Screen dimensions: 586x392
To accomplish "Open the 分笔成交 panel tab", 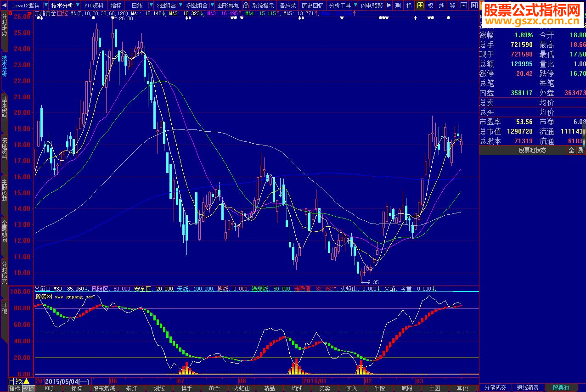I will click(496, 388).
